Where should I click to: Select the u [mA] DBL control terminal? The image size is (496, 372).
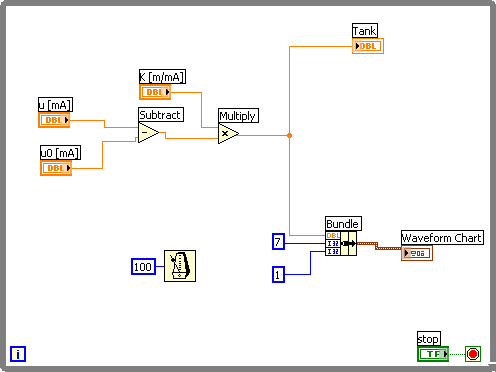(54, 120)
